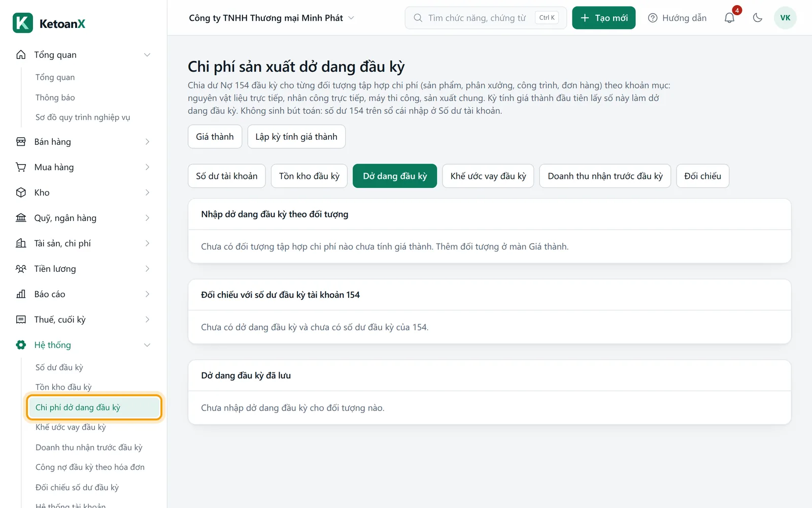Open the VK user avatar menu

pos(785,18)
